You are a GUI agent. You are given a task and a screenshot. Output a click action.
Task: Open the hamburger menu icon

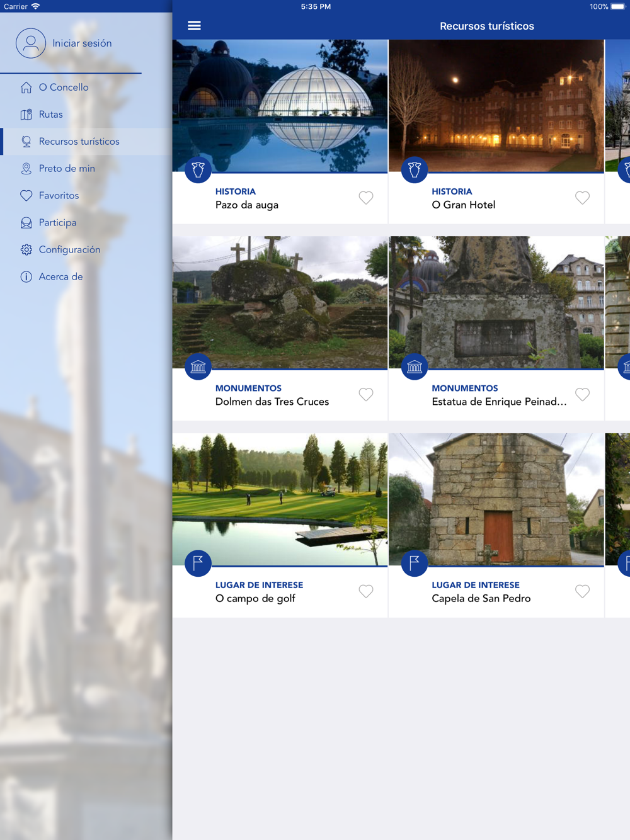pyautogui.click(x=194, y=26)
